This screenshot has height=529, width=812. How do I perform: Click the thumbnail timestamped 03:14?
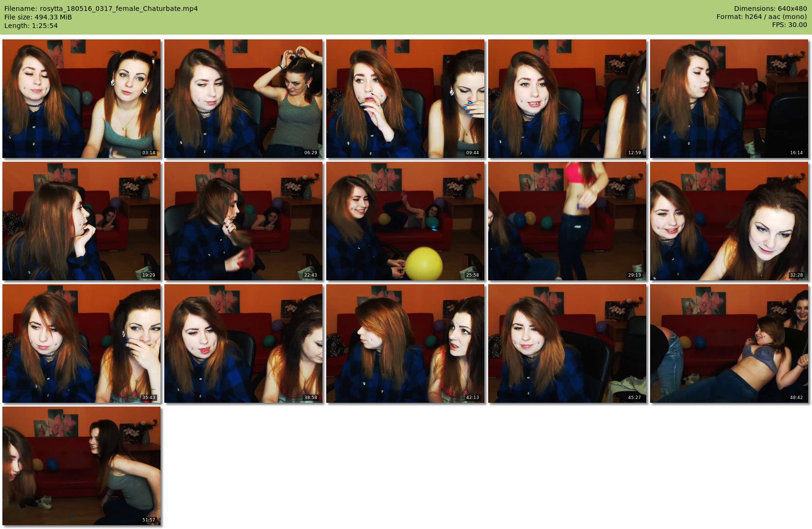pos(81,99)
